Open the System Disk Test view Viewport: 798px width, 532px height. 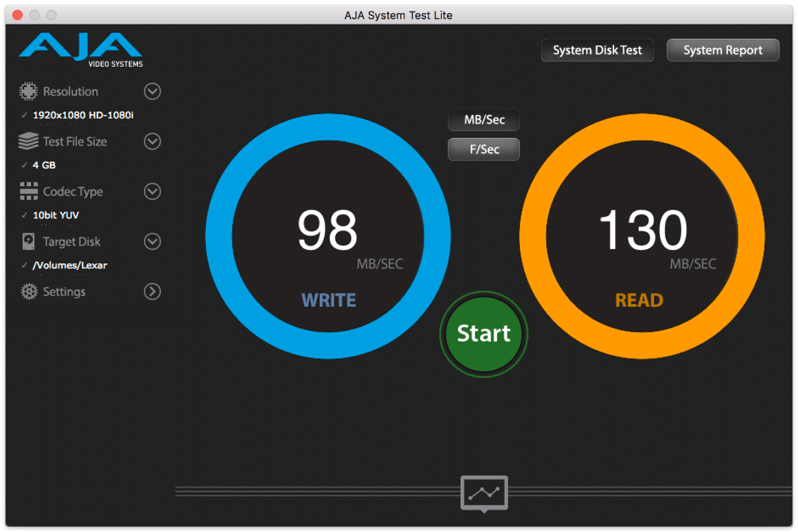[x=597, y=50]
